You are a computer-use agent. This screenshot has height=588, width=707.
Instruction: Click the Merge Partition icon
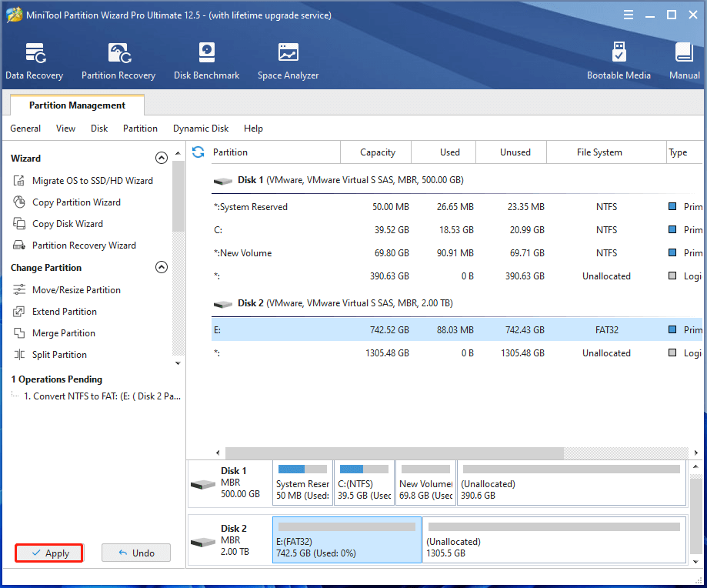point(19,332)
